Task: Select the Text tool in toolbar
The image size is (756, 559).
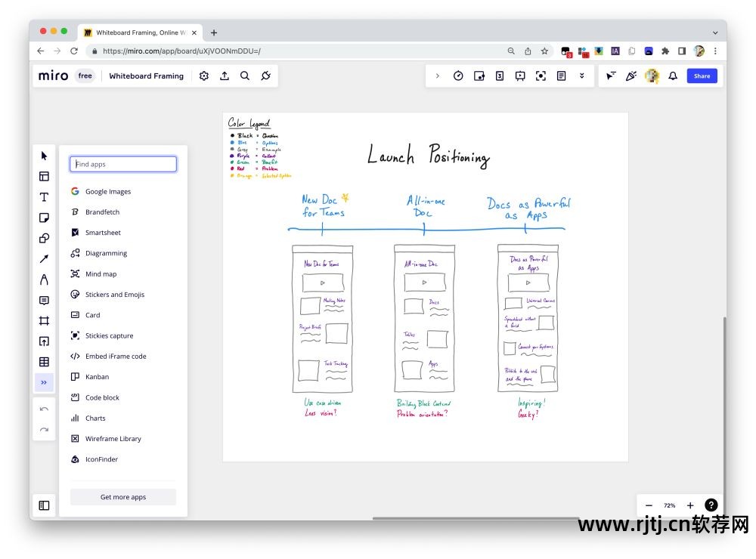Action: (x=44, y=197)
